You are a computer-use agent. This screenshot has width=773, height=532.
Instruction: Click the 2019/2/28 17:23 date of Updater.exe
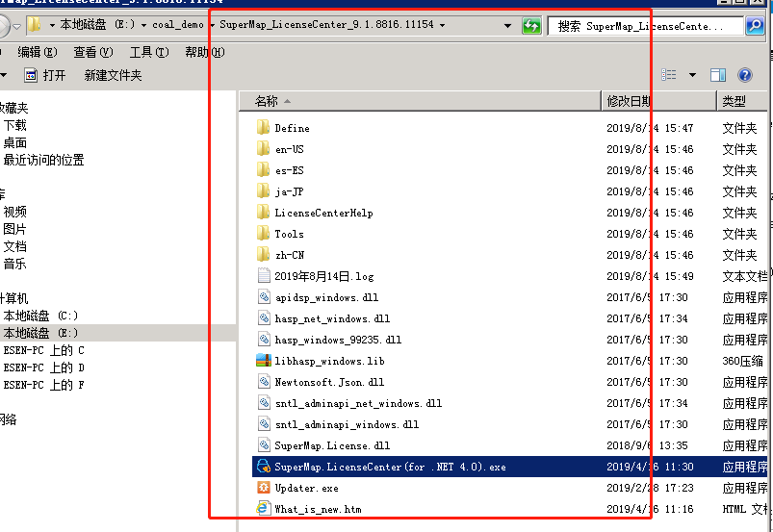tap(650, 488)
